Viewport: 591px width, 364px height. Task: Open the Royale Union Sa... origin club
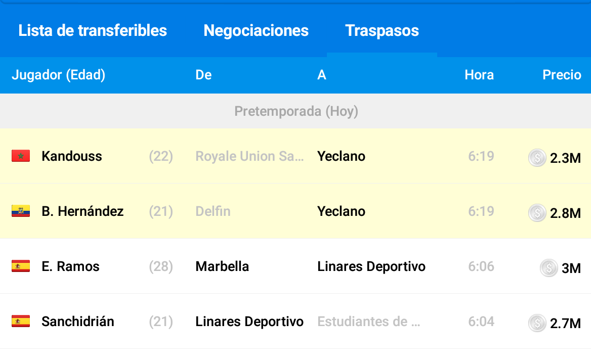point(249,156)
